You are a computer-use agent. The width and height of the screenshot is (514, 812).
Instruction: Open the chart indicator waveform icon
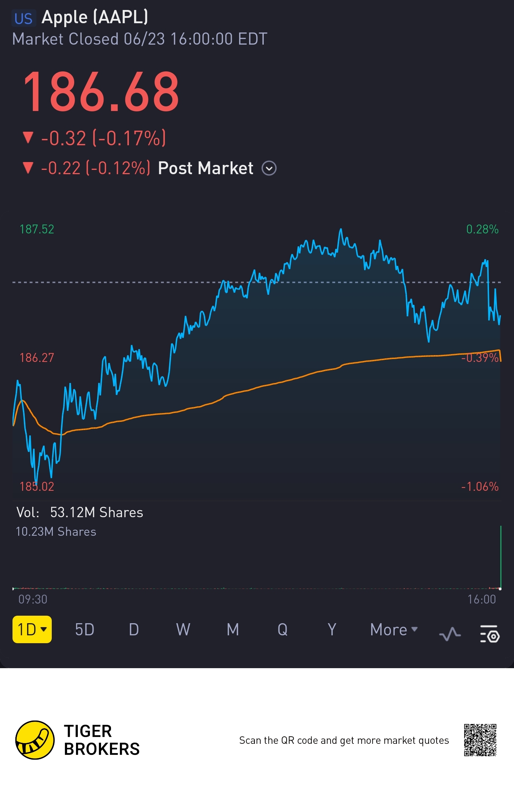tap(450, 634)
